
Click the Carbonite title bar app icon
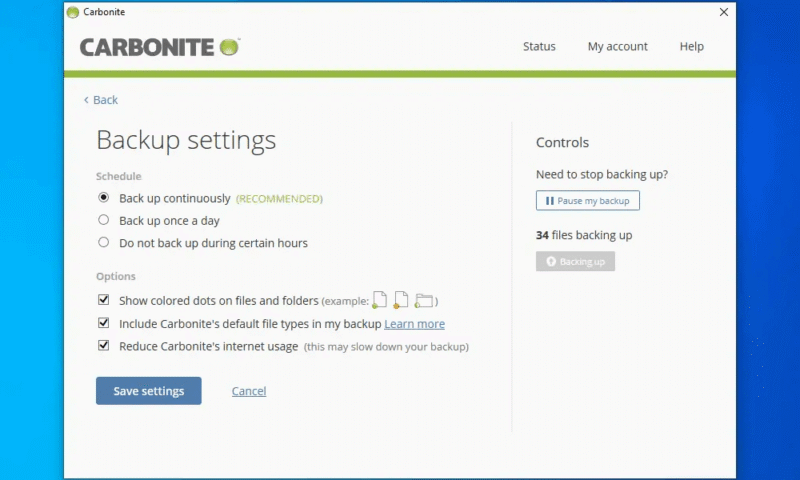[x=72, y=12]
